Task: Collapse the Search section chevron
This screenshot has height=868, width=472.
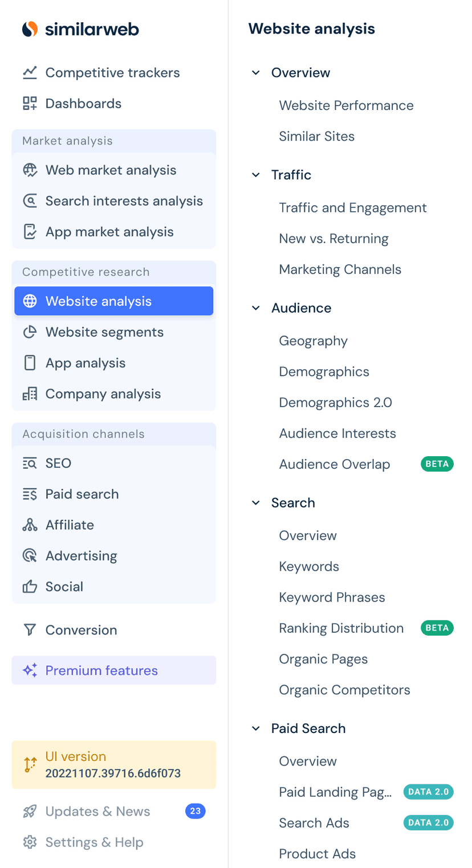Action: pos(256,502)
